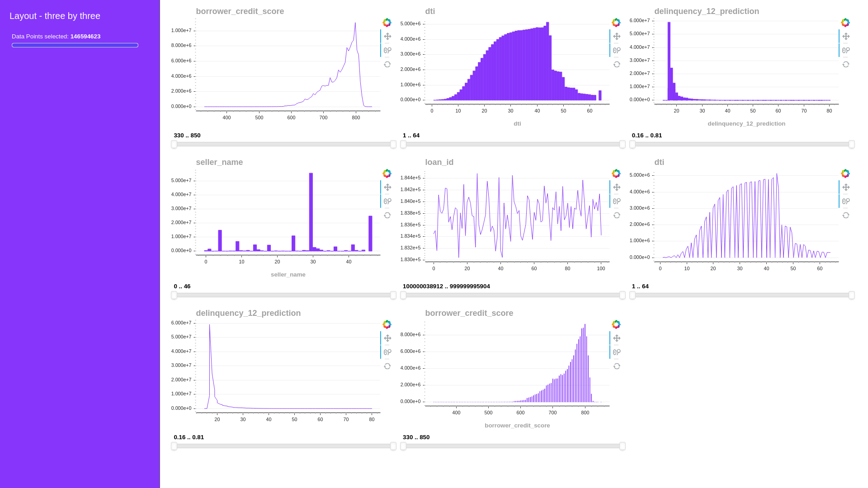
Task: Click lower handle of borrower_credit_score bar chart slider
Action: 403,446
